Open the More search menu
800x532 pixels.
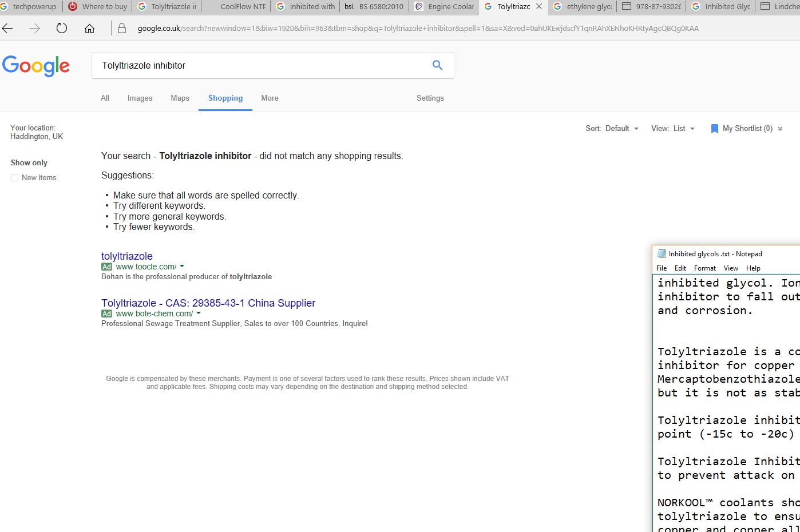click(x=270, y=98)
